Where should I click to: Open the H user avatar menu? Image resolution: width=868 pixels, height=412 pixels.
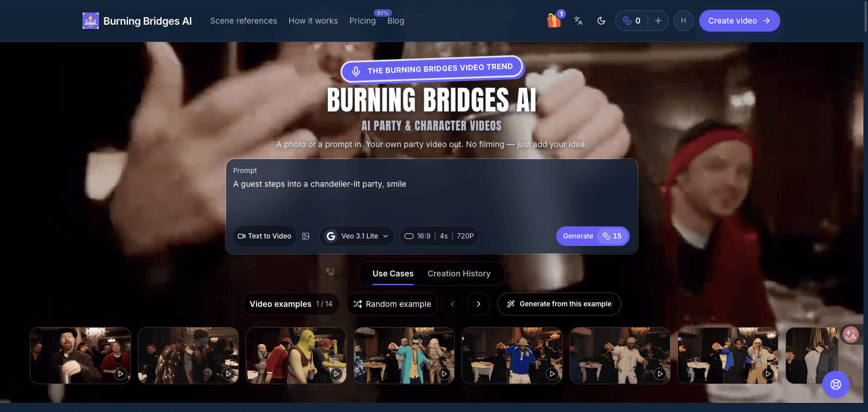tap(683, 21)
